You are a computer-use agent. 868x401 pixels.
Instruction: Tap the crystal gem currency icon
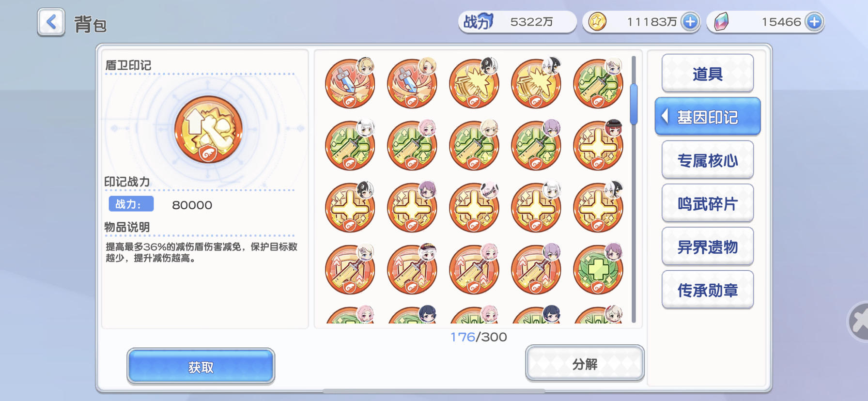pos(721,22)
